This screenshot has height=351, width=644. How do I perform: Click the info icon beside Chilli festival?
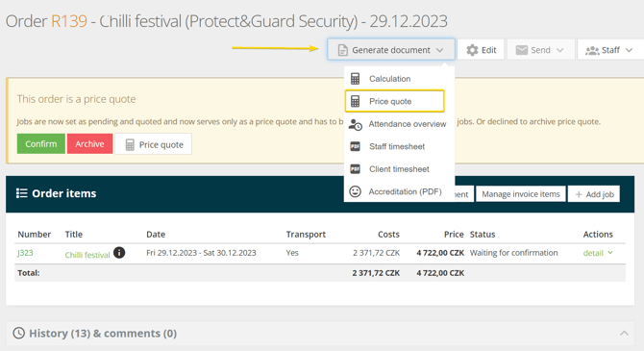(x=119, y=253)
